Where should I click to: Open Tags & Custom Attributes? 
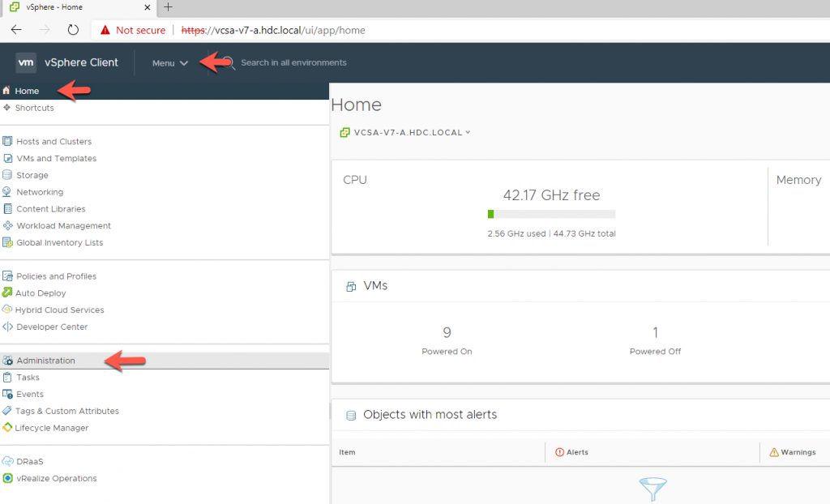click(67, 411)
